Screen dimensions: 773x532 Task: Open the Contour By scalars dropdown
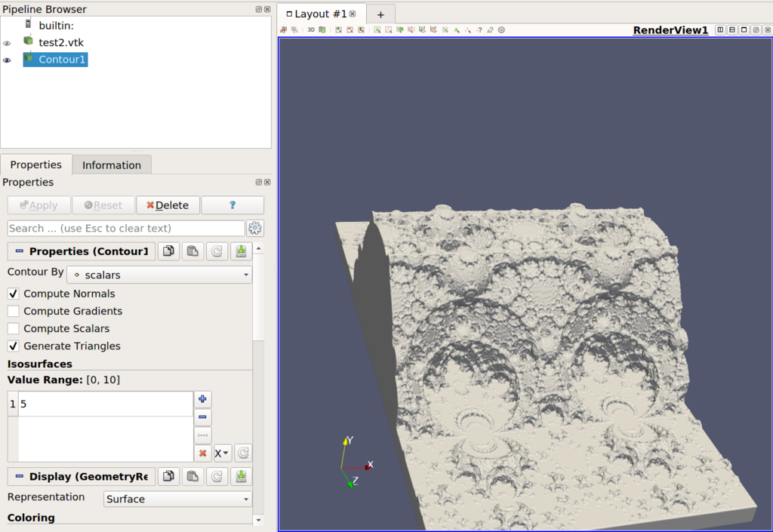click(x=159, y=275)
